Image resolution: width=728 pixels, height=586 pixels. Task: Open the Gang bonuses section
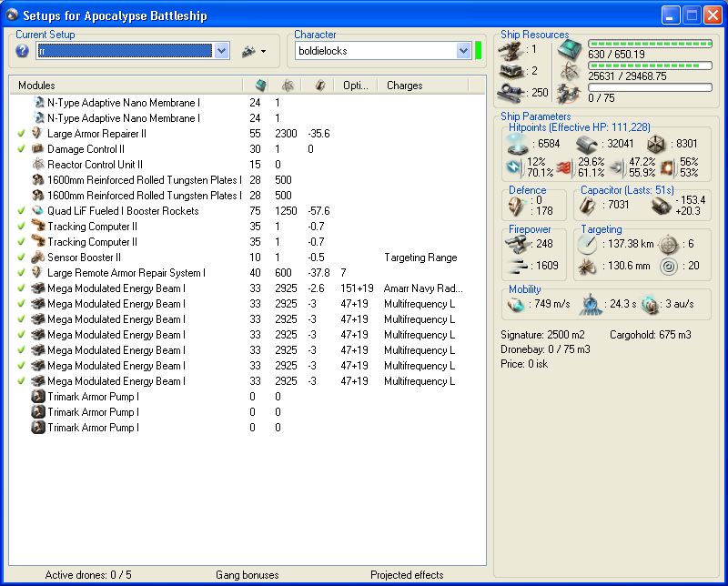(247, 575)
